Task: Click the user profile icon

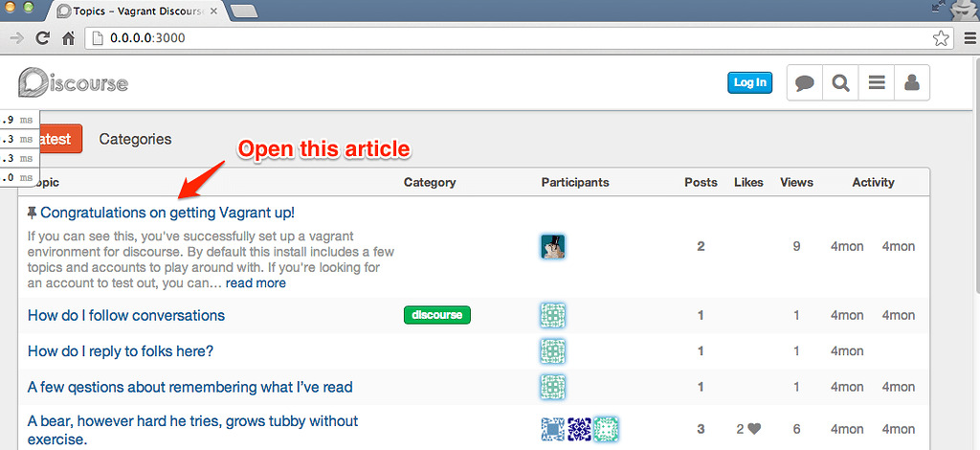Action: (911, 83)
